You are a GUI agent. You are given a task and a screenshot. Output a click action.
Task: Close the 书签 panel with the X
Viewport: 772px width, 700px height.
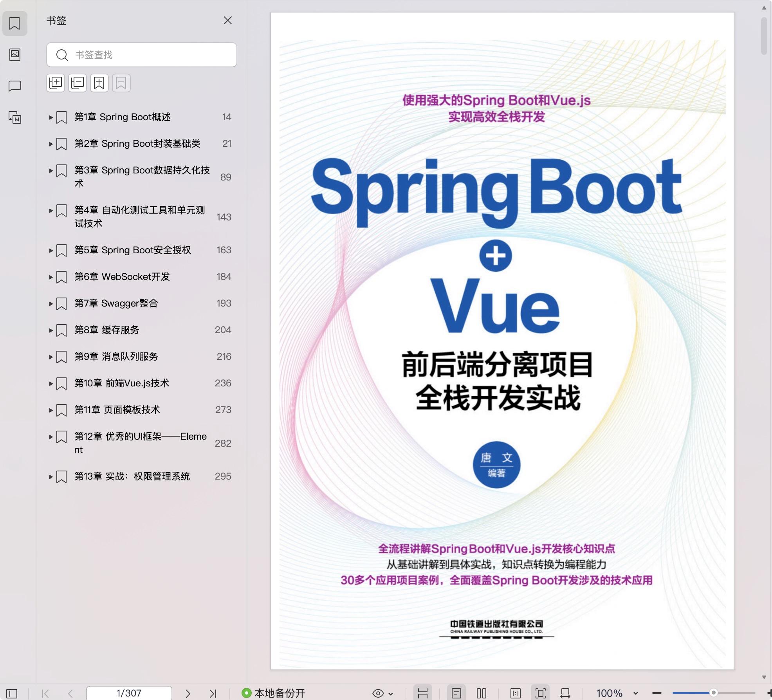[228, 20]
